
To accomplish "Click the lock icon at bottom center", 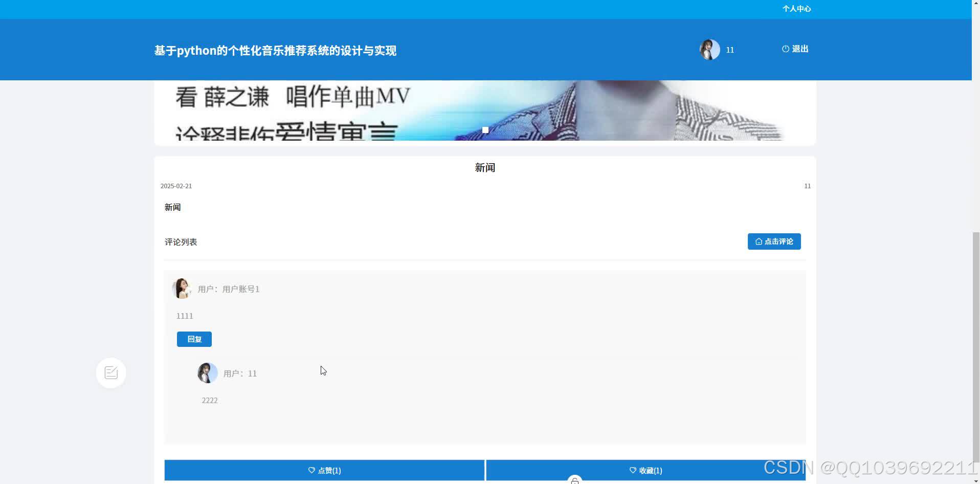I will [575, 480].
